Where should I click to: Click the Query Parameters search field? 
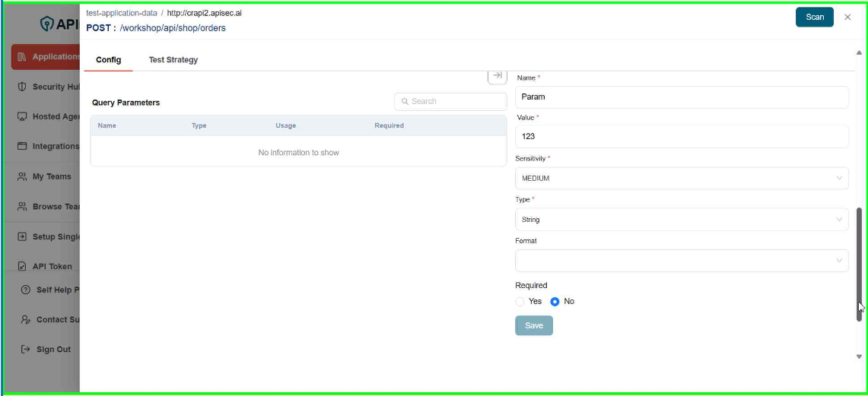click(x=450, y=101)
